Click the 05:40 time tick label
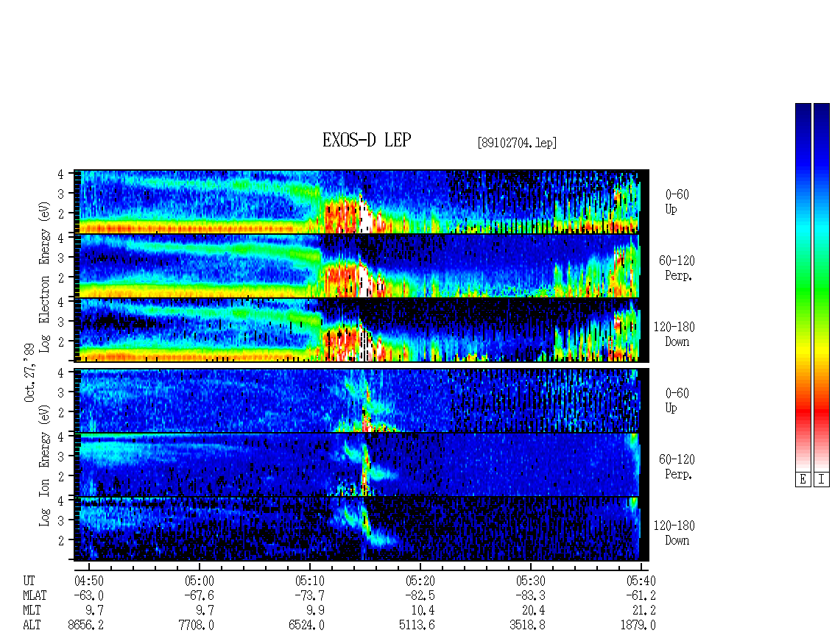The image size is (832, 644). click(641, 581)
